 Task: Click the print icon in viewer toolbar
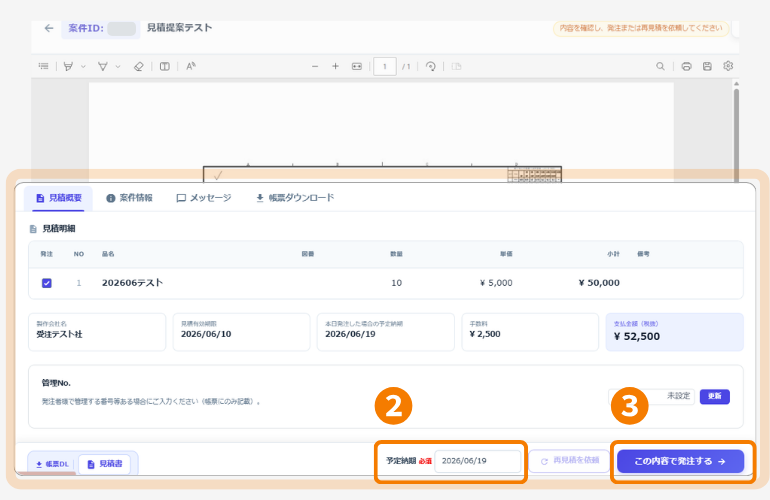tap(687, 66)
